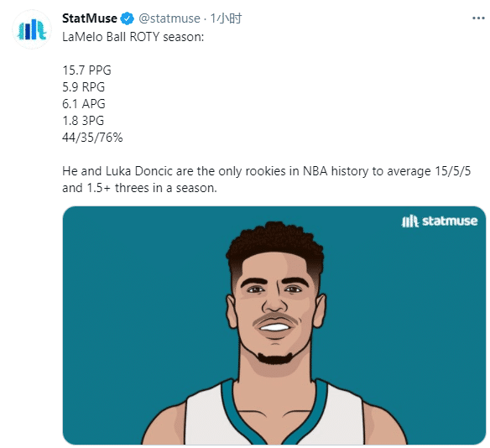Click the StatMuse display name
Viewport: 490px width, 448px height.
(x=90, y=18)
